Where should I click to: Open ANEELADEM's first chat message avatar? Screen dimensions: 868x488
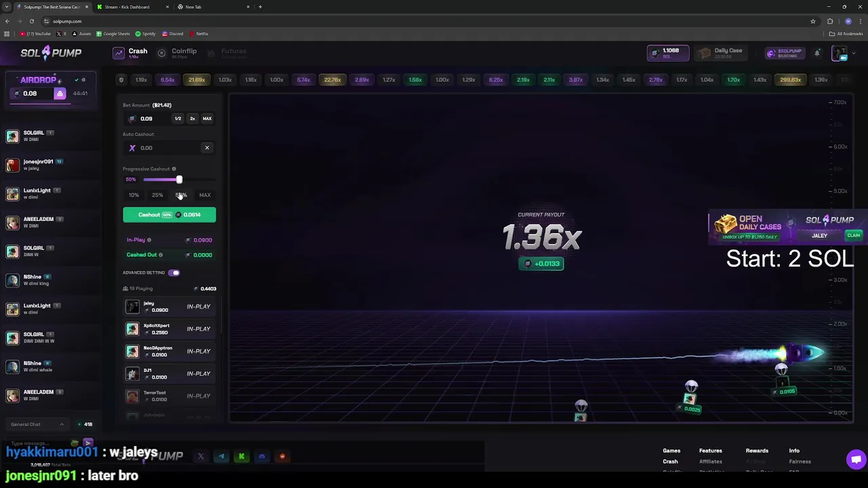(x=12, y=222)
